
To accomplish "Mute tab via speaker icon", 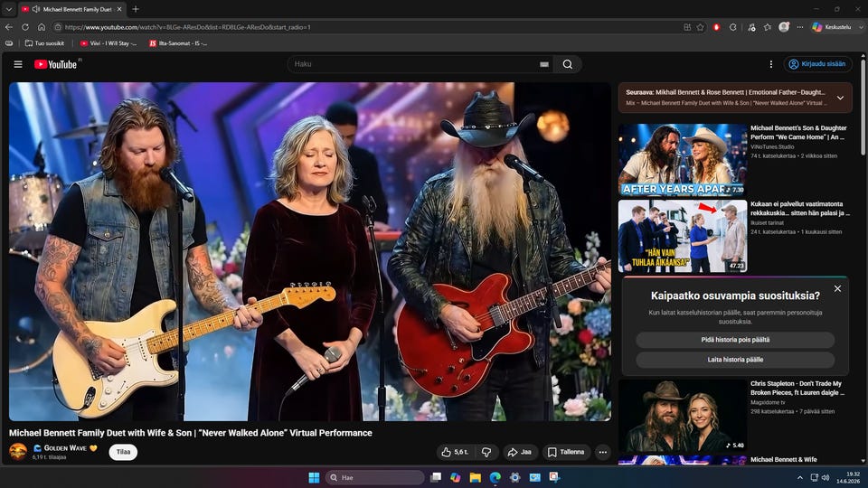I will pos(35,9).
